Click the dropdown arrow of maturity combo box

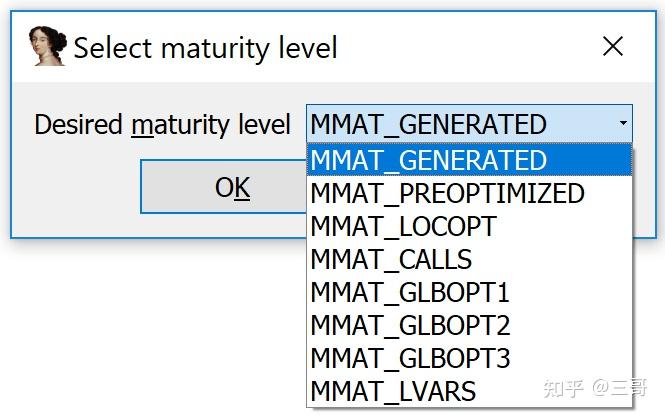(x=623, y=124)
